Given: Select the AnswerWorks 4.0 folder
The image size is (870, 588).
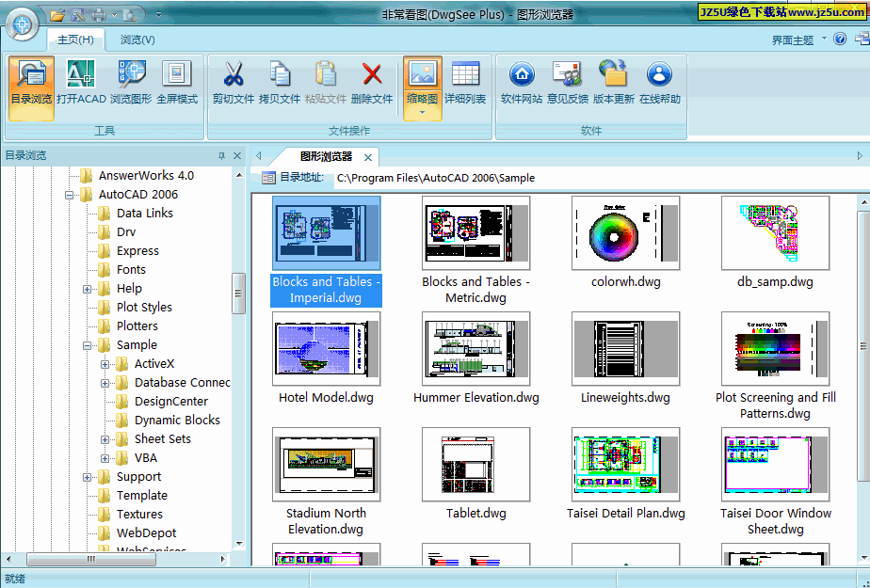Looking at the screenshot, I should click(146, 176).
